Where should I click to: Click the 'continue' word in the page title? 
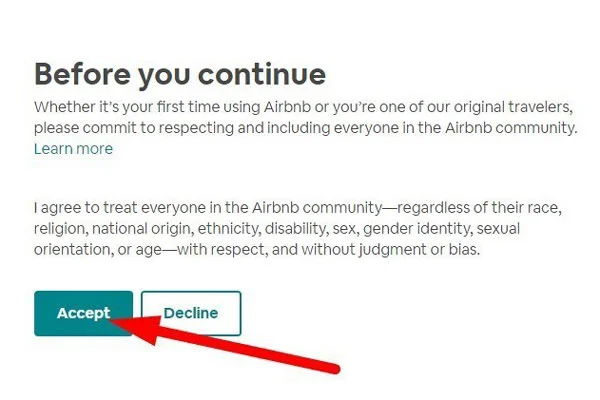[x=262, y=74]
